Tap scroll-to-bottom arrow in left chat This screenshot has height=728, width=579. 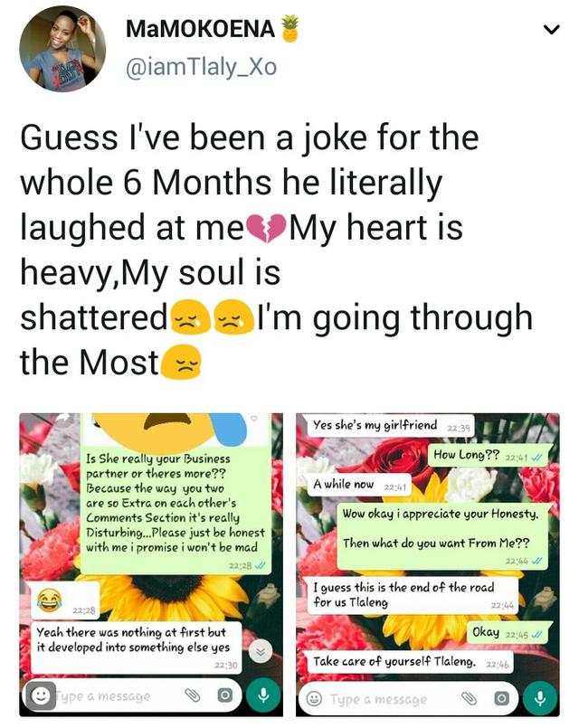pyautogui.click(x=261, y=651)
